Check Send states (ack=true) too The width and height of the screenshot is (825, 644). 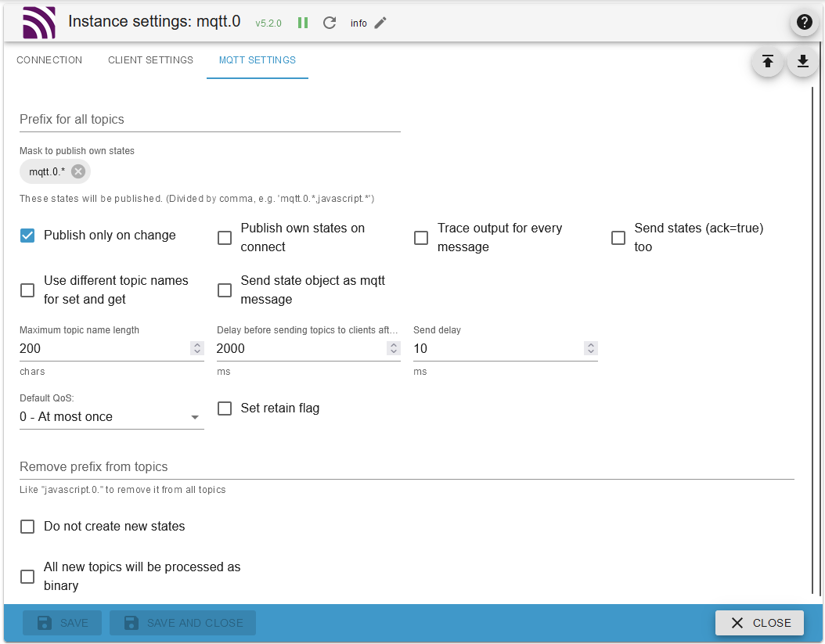click(618, 238)
